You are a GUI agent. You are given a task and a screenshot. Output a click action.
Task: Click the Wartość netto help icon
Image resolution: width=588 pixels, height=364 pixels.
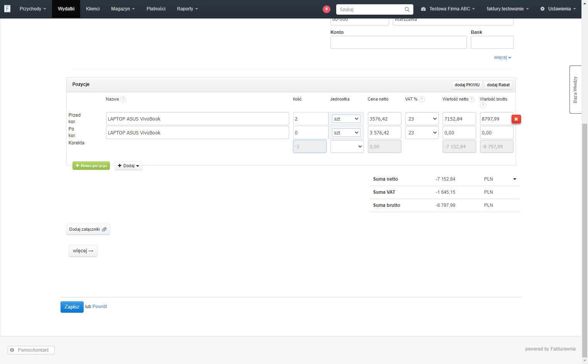tap(472, 99)
